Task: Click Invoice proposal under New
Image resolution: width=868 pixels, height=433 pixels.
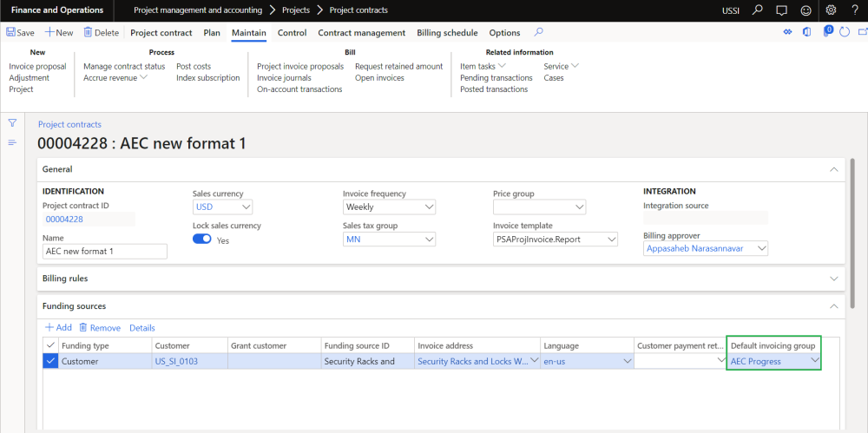Action: click(x=37, y=66)
